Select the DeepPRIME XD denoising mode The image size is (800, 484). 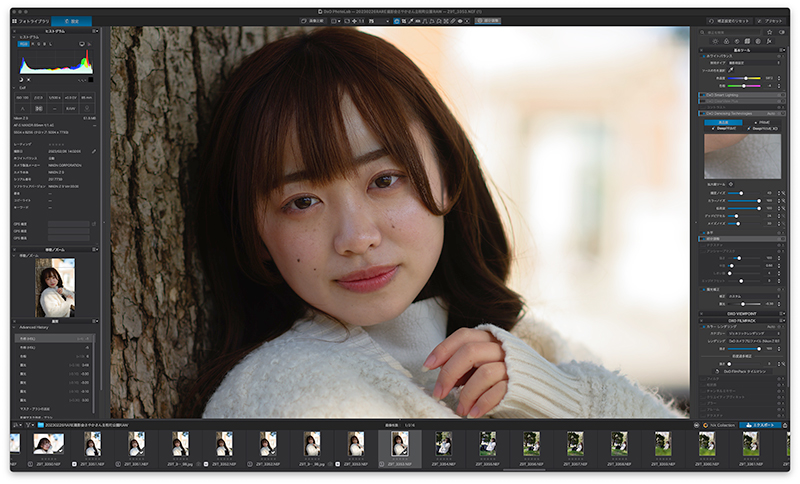pos(763,129)
